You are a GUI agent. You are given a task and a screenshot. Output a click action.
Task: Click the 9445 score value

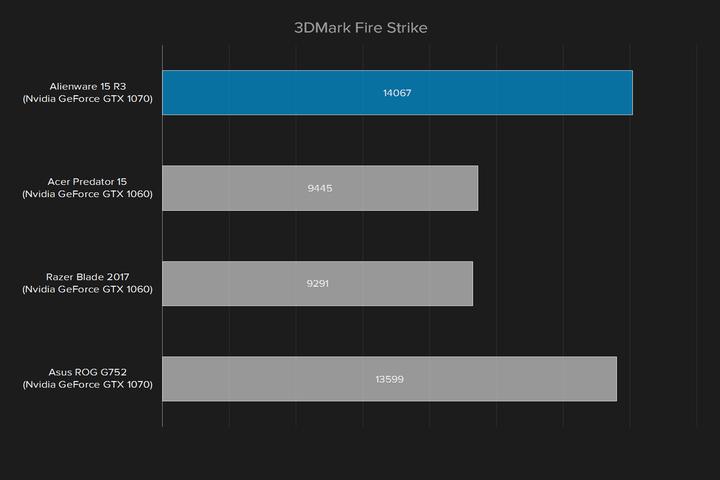click(320, 188)
